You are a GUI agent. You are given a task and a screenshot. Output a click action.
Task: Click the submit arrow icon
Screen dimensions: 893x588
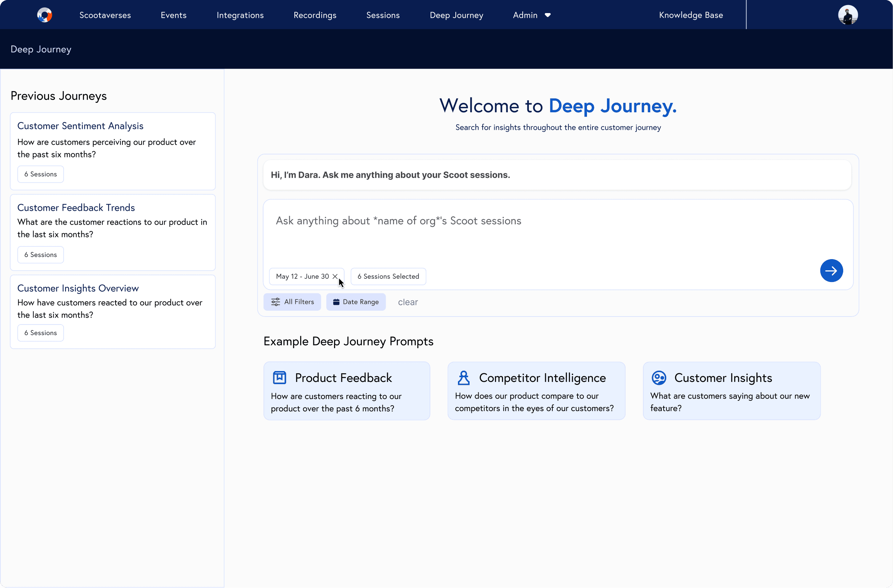tap(832, 270)
